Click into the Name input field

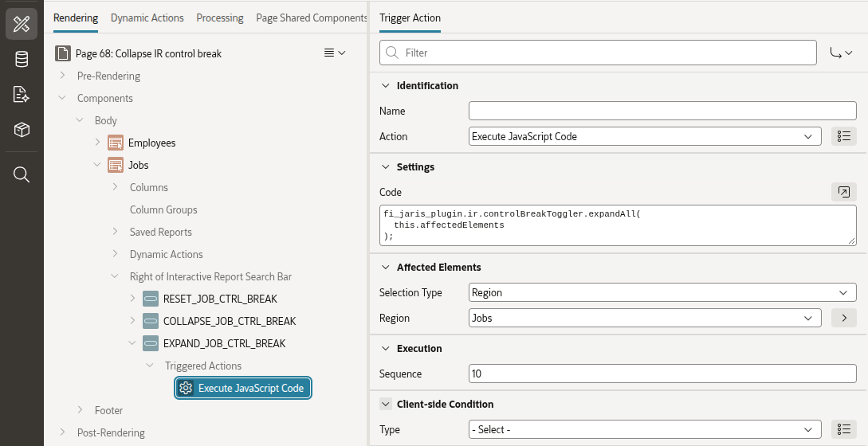[662, 111]
